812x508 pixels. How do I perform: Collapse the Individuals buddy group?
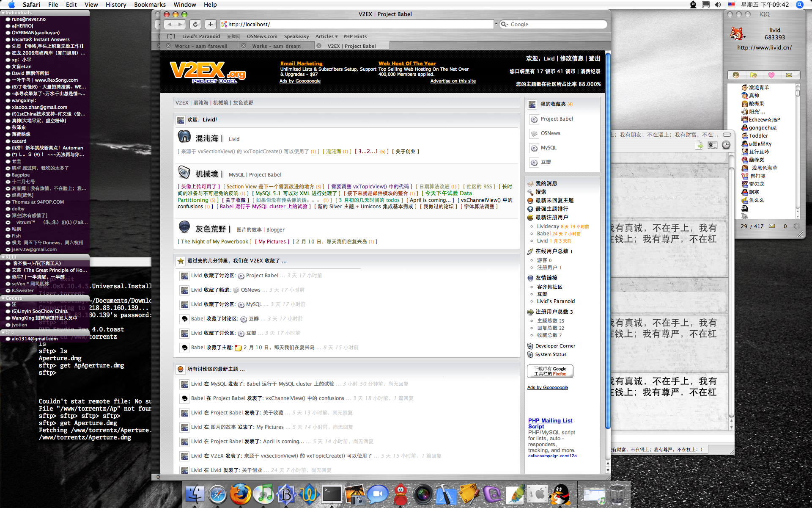[3, 13]
